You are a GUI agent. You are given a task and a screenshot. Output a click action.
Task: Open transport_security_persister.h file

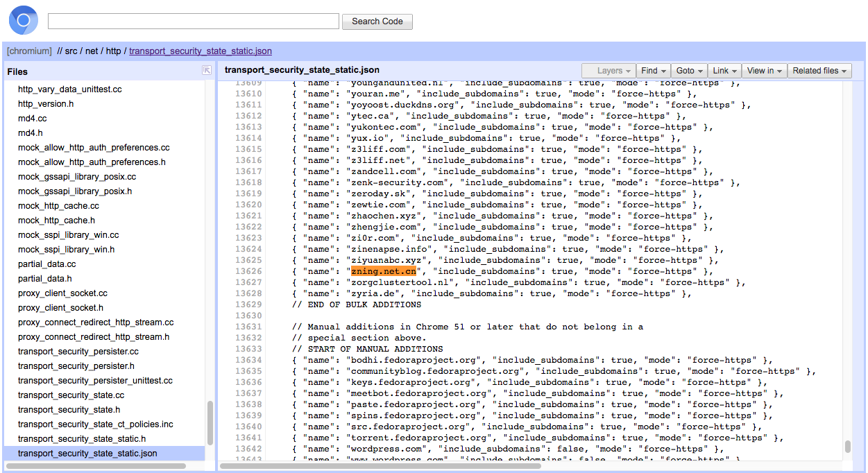point(76,366)
